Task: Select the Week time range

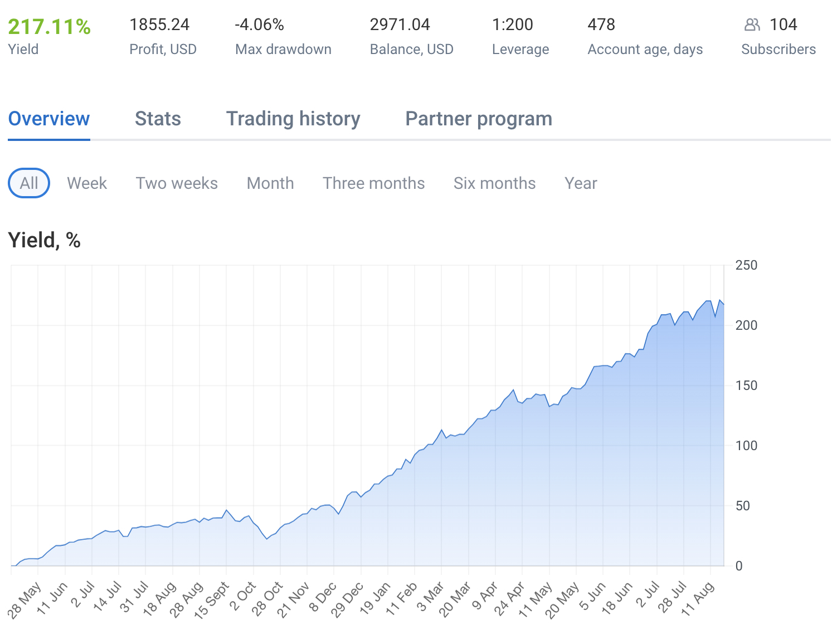Action: [87, 183]
